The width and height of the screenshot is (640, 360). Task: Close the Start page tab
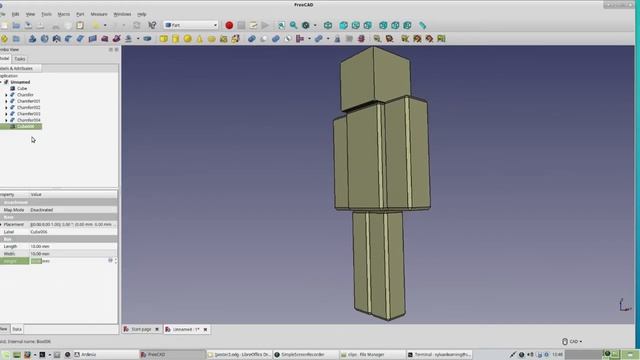coord(157,329)
